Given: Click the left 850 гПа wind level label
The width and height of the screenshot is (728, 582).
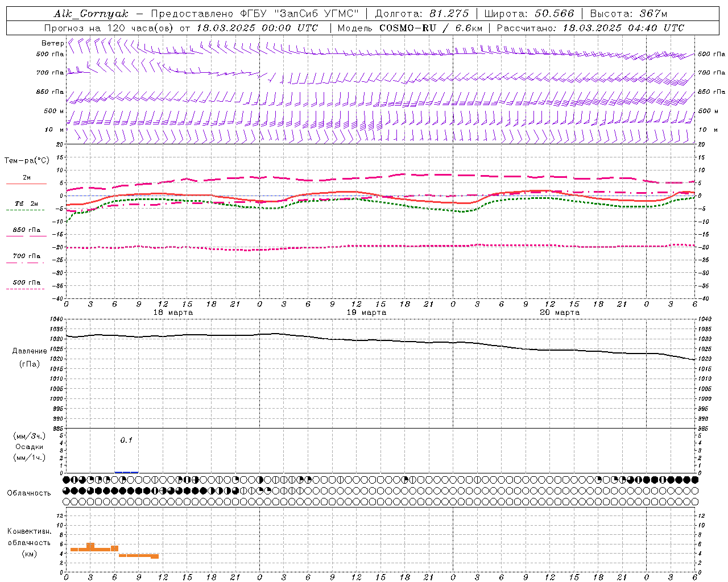Looking at the screenshot, I should click(50, 92).
